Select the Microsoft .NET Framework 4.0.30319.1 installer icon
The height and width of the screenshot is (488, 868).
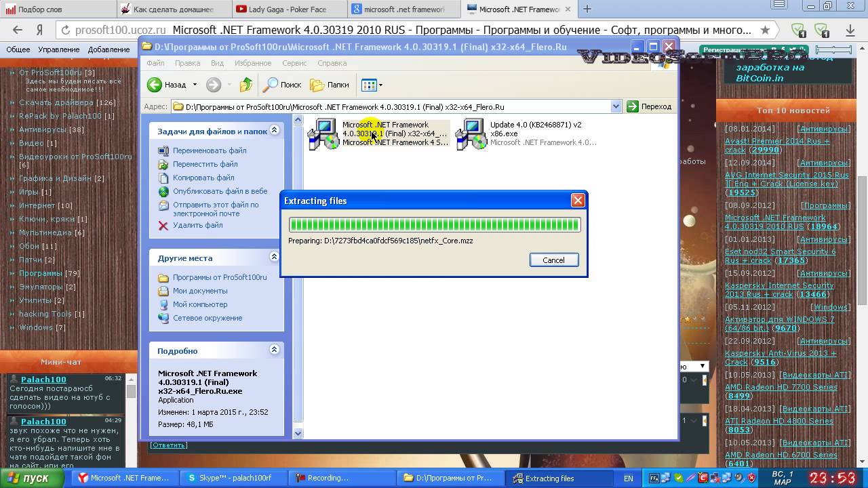coord(323,134)
